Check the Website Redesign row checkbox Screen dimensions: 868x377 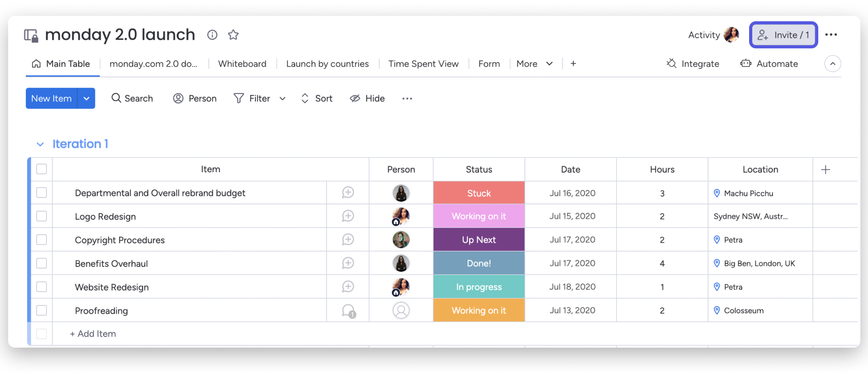tap(42, 287)
